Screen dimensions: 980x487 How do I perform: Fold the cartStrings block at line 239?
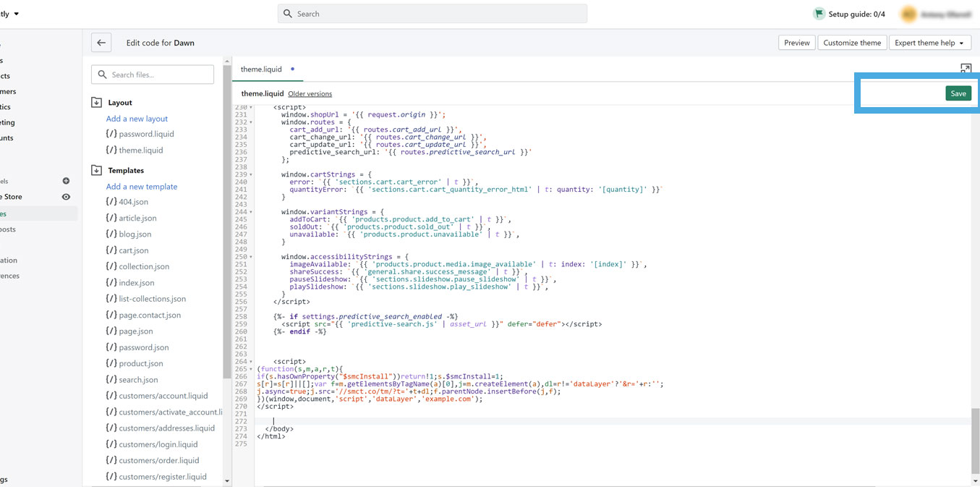pos(251,174)
